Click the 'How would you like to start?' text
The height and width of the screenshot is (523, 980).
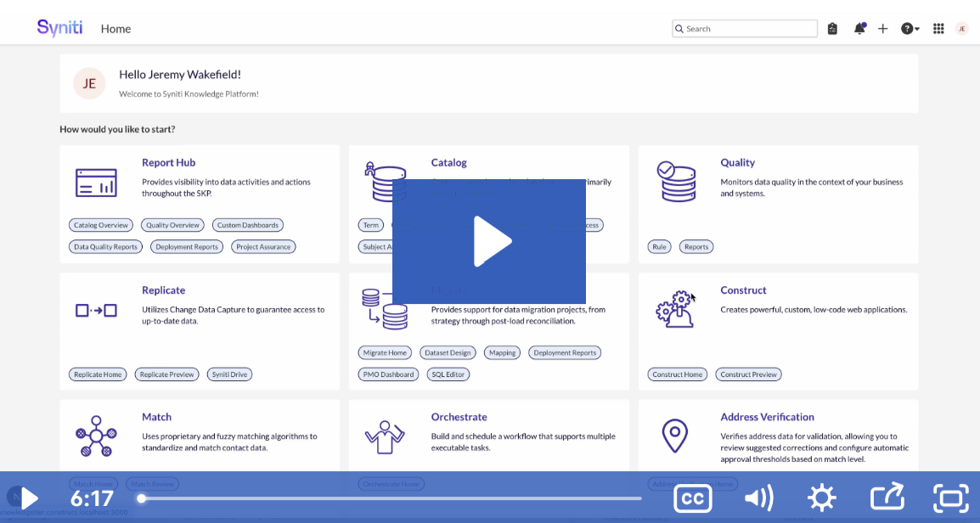point(117,129)
